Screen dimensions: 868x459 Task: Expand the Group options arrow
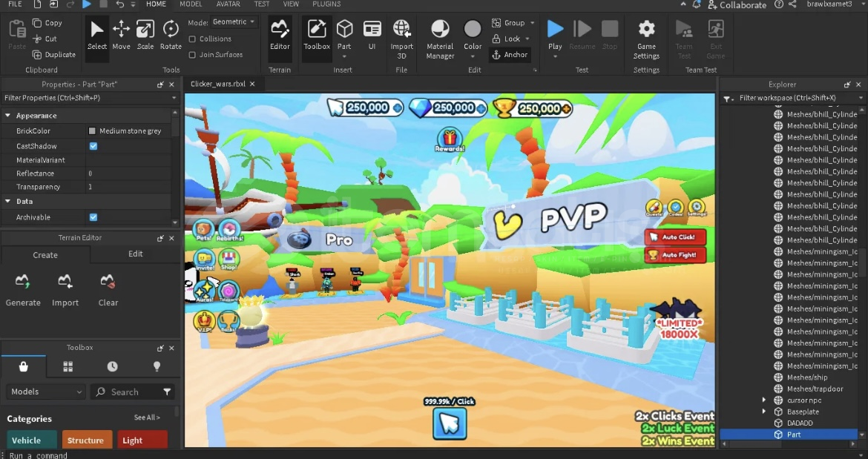click(x=533, y=23)
